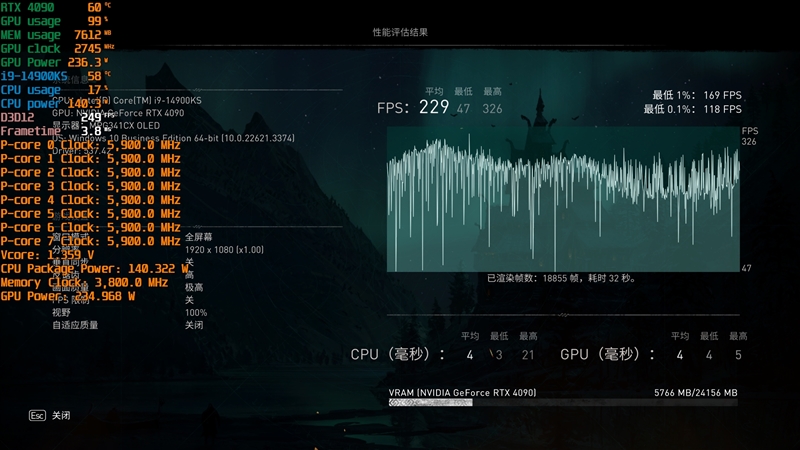Click the GPU（毫秒）timing label
Viewport: 800px width, 450px height.
(x=607, y=354)
